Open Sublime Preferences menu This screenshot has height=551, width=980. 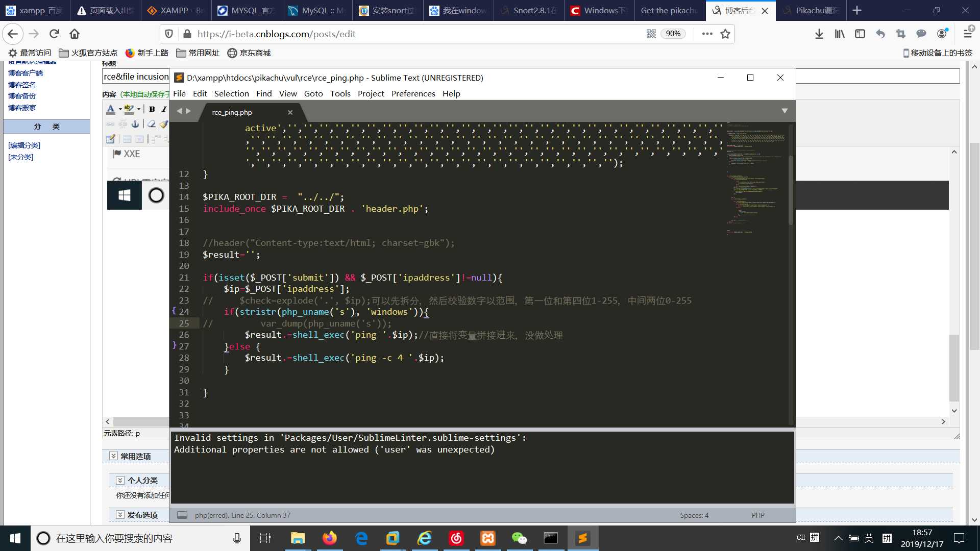[413, 93]
